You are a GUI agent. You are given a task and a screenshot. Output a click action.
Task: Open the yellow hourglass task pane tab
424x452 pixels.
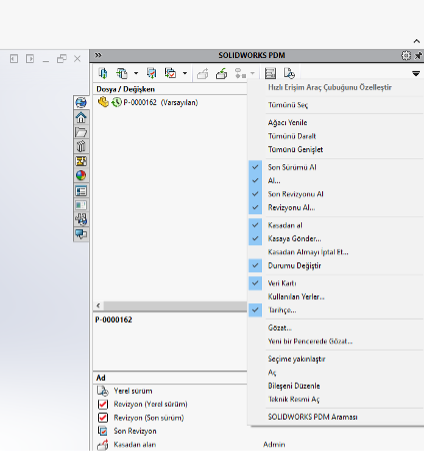coord(81,161)
